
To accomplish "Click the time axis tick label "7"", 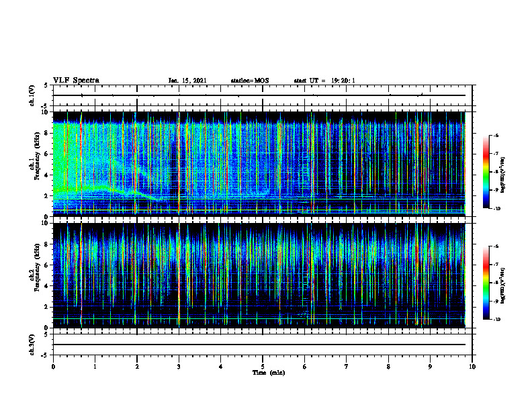I will tap(347, 367).
